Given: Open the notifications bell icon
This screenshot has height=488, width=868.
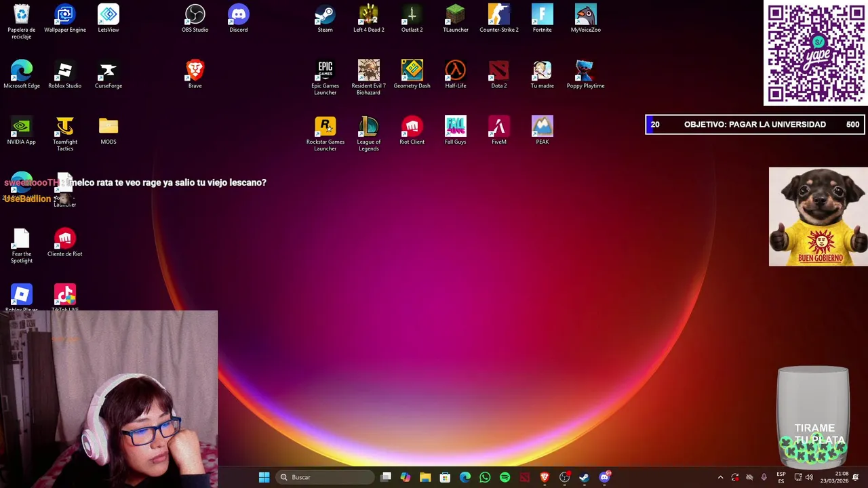Looking at the screenshot, I should (x=856, y=477).
